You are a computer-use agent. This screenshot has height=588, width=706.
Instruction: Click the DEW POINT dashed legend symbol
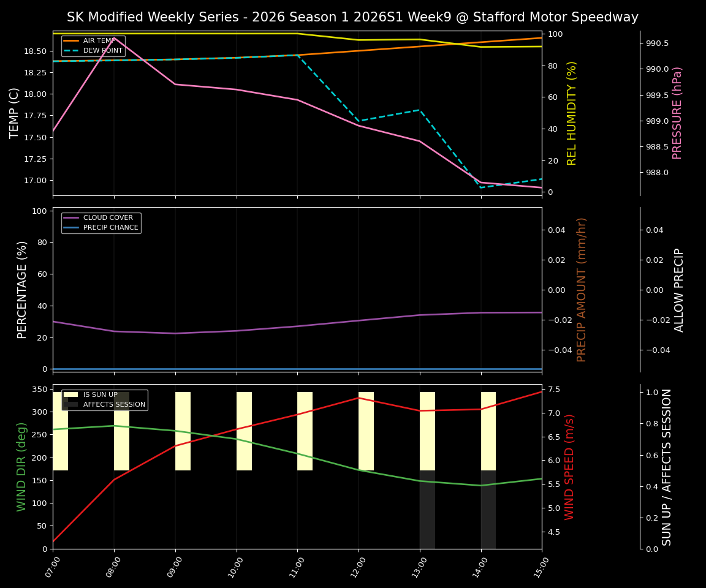pyautogui.click(x=72, y=51)
